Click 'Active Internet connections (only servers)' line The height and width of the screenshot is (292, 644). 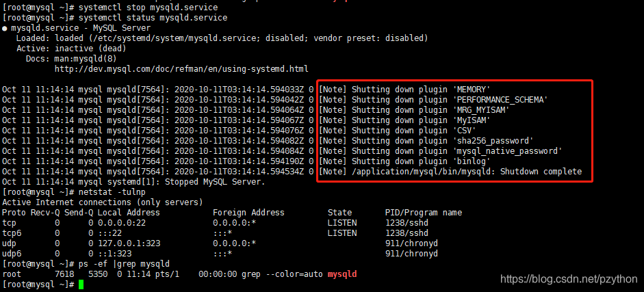102,202
